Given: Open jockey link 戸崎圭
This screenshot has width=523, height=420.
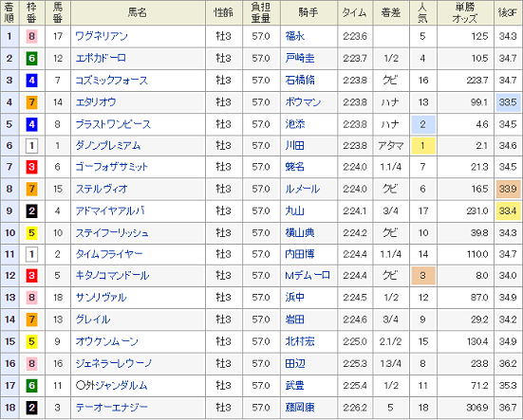Looking at the screenshot, I should point(300,58).
